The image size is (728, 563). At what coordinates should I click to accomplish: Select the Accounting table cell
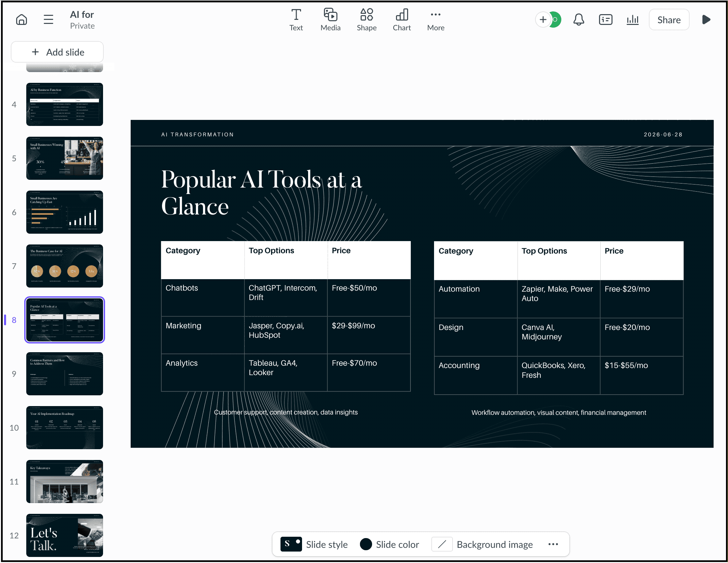tap(476, 375)
